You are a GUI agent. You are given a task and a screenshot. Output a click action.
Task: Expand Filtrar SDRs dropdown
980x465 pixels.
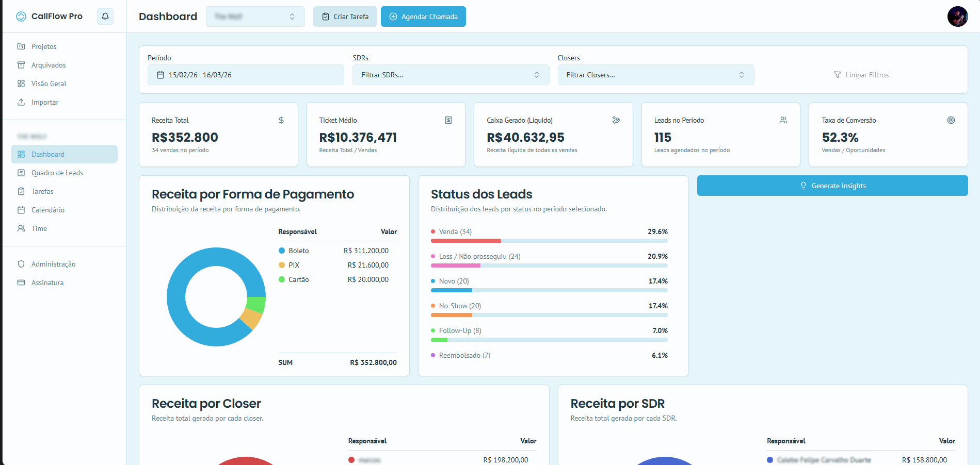[451, 75]
